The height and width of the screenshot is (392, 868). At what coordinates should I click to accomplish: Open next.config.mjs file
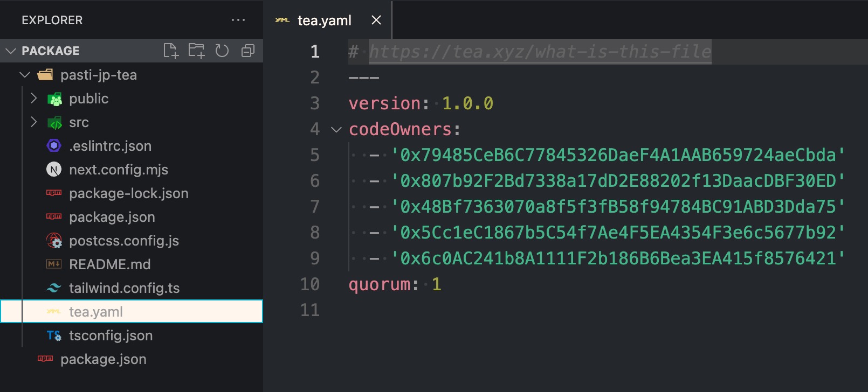click(119, 170)
